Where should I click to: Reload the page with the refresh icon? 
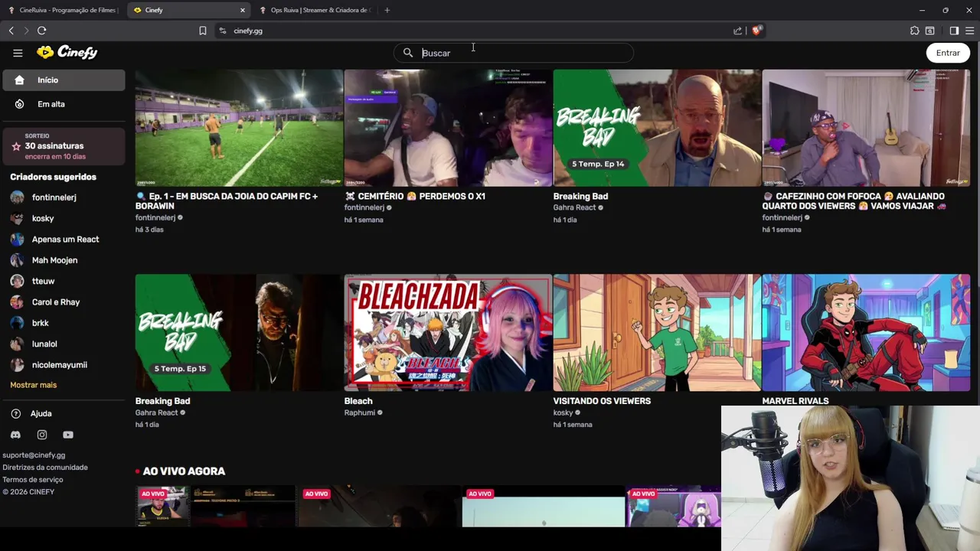pyautogui.click(x=41, y=31)
